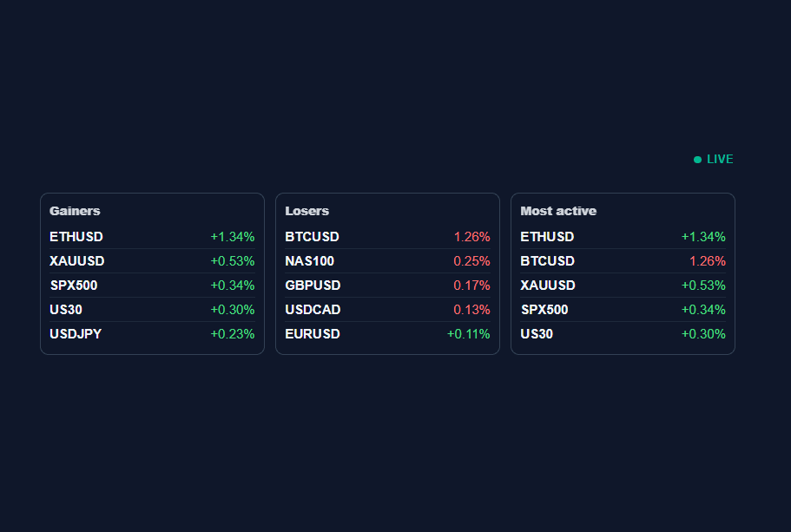791x532 pixels.
Task: Click 1.26% value in Losers panel
Action: coord(471,237)
